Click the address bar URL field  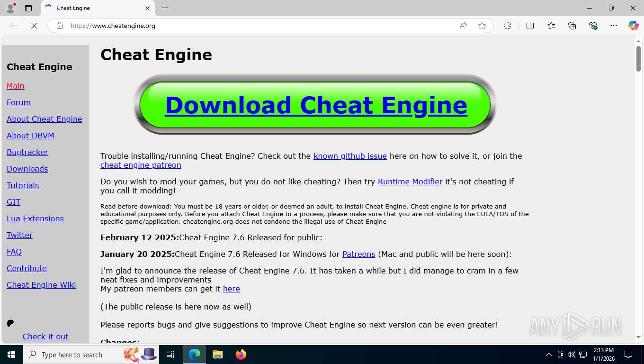point(260,26)
